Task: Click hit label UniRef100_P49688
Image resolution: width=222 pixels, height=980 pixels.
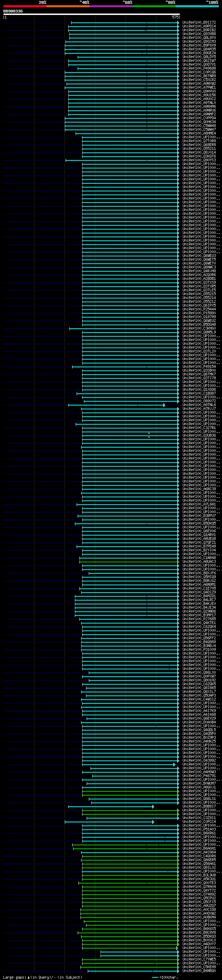Action: (x=199, y=68)
